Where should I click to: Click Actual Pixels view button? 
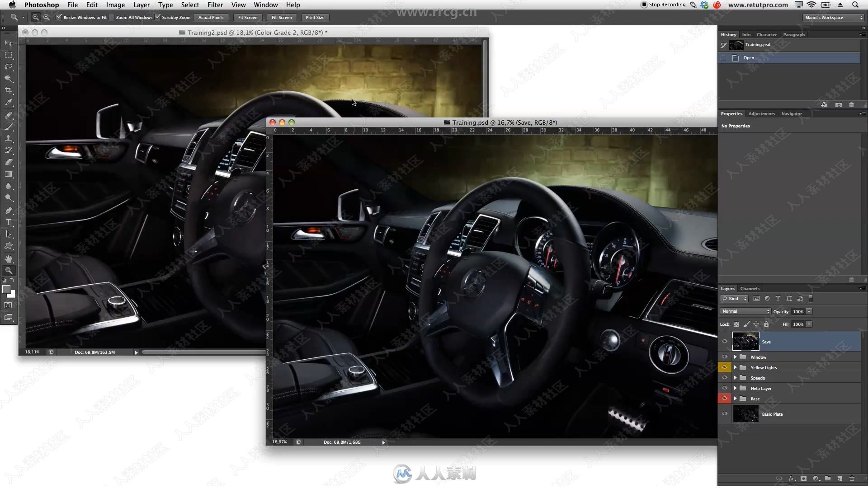tap(211, 17)
